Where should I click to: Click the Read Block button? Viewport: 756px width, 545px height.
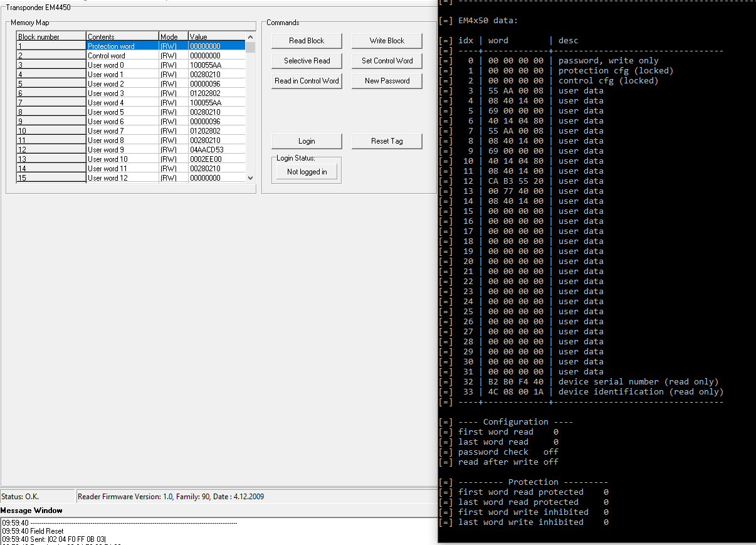pyautogui.click(x=307, y=41)
